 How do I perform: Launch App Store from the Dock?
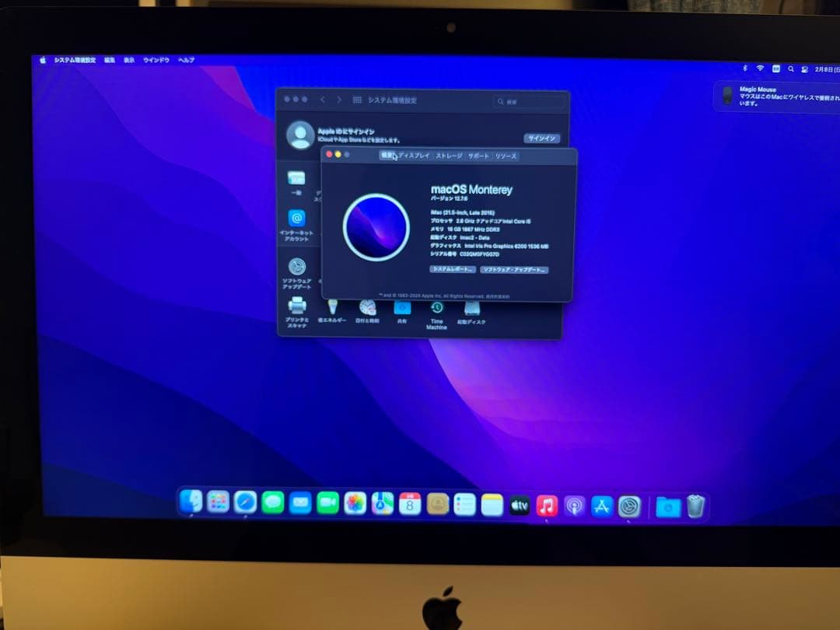tap(604, 505)
